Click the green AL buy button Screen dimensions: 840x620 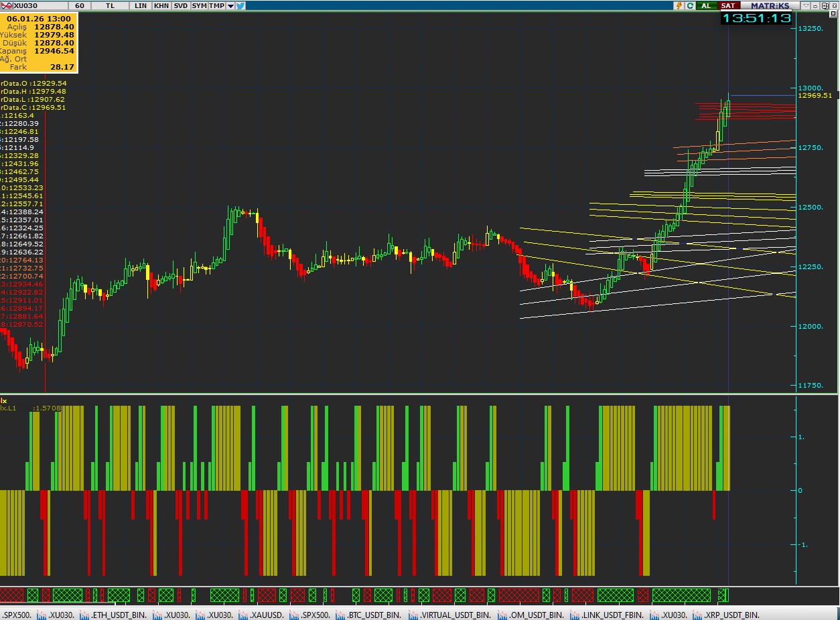[706, 5]
